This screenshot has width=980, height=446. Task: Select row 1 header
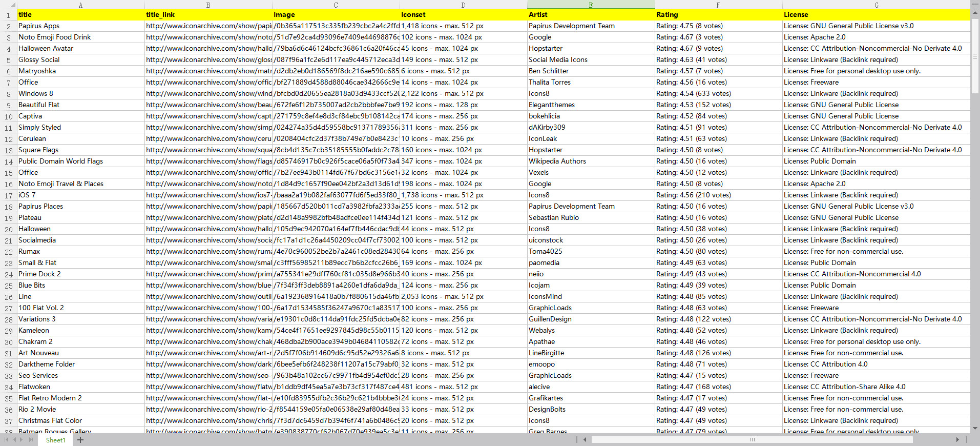(x=8, y=15)
